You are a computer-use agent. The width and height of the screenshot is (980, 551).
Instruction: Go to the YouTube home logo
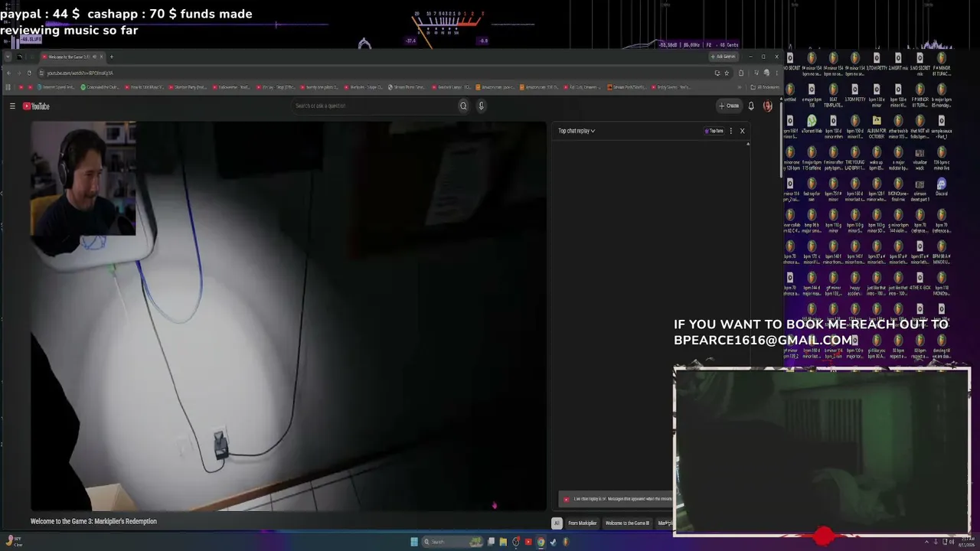(36, 106)
